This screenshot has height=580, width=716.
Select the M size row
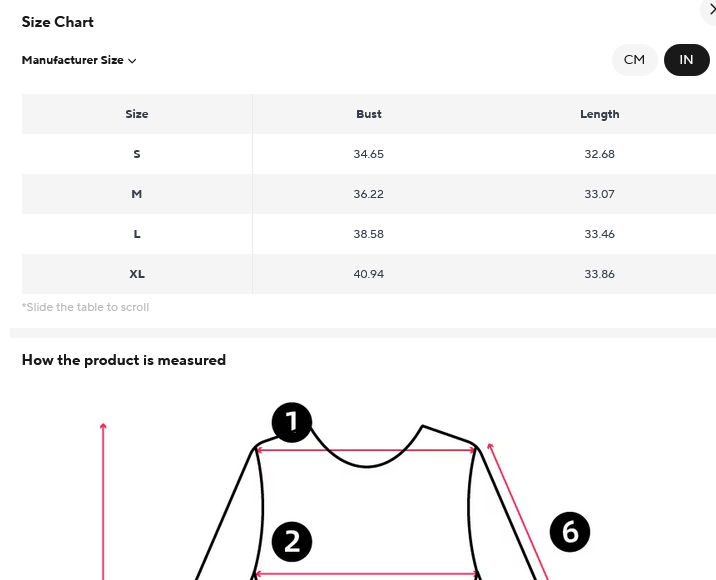pos(137,194)
